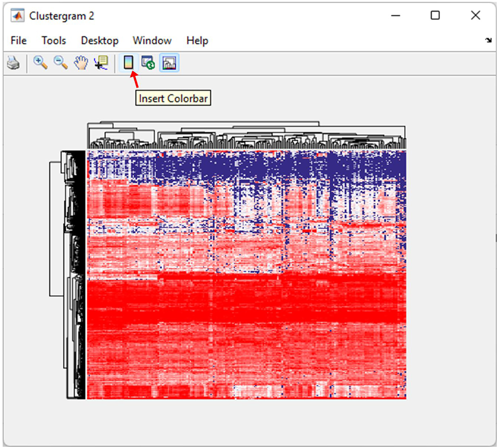Screen dimensions: 498x448
Task: Click the Insert Colorbar toolbar icon
Action: pos(128,63)
